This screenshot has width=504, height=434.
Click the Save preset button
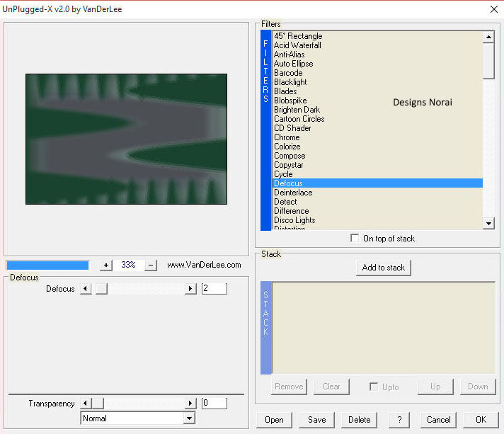tap(316, 420)
